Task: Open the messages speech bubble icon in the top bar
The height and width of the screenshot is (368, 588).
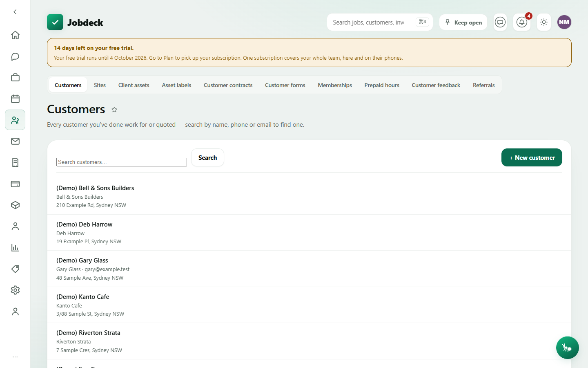Action: (x=500, y=22)
